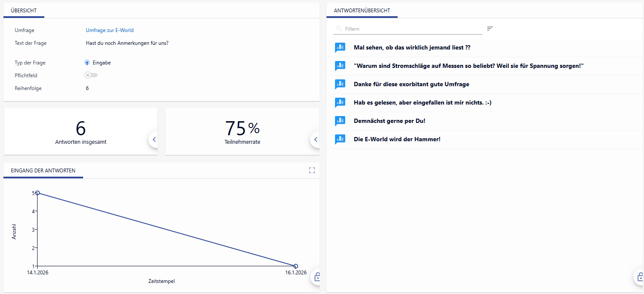
Task: Expand chevron on Antworten insgesamt card
Action: click(x=154, y=139)
